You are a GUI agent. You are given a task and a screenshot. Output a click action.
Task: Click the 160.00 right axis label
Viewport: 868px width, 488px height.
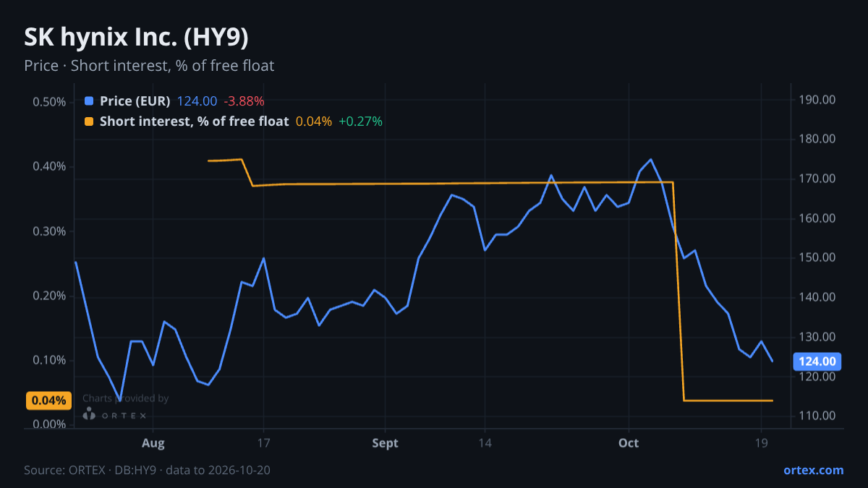click(x=817, y=218)
